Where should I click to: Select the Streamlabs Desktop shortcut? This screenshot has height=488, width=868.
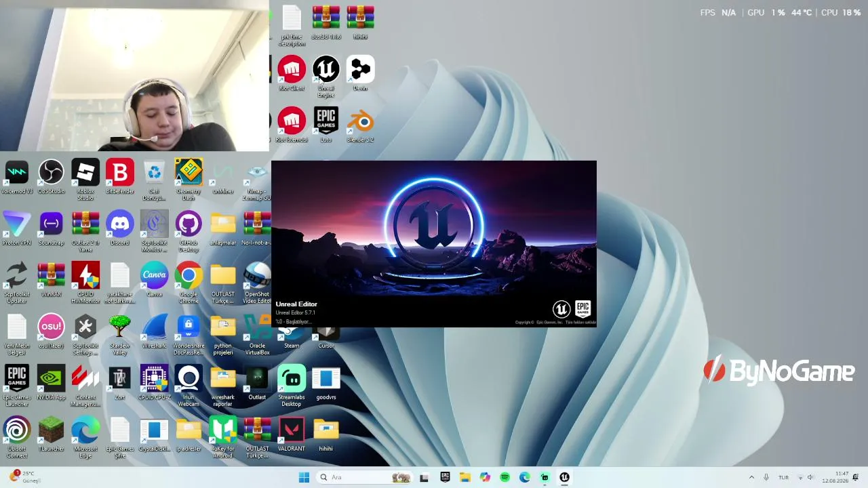(292, 386)
